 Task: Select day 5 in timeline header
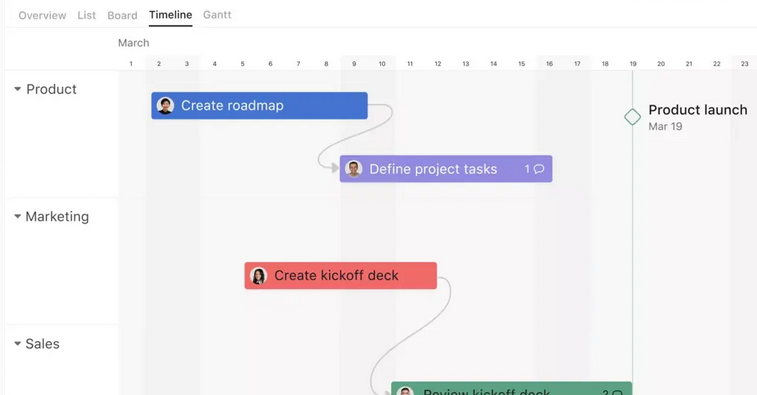pos(242,64)
